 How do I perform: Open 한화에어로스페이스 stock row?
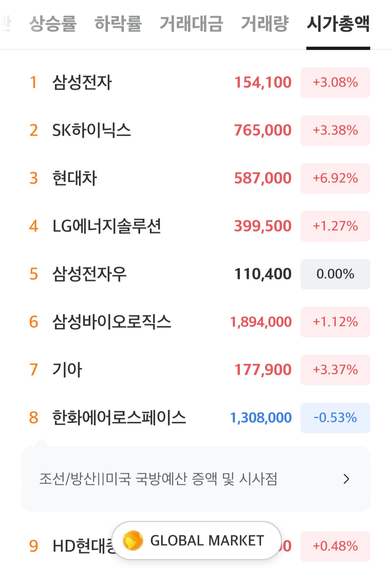tap(119, 418)
